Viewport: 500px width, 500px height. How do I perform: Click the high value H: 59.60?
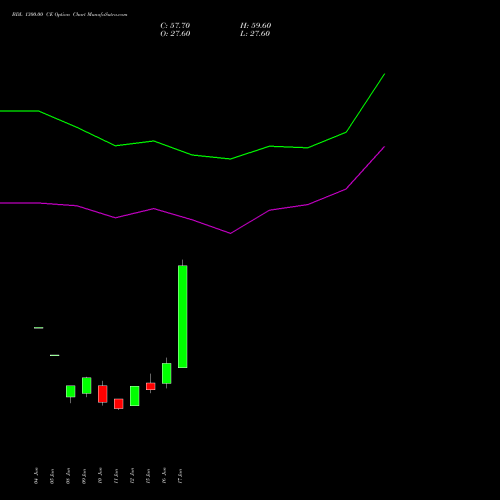[x=256, y=25]
